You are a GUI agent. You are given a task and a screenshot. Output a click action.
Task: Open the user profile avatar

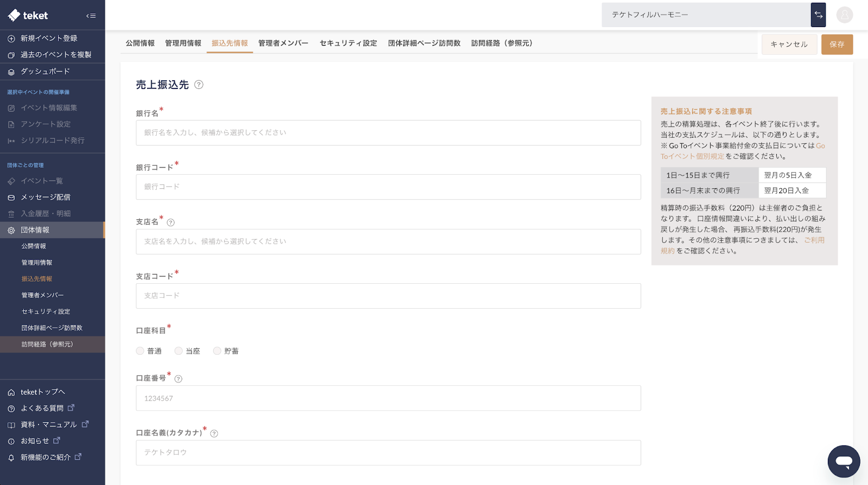844,15
